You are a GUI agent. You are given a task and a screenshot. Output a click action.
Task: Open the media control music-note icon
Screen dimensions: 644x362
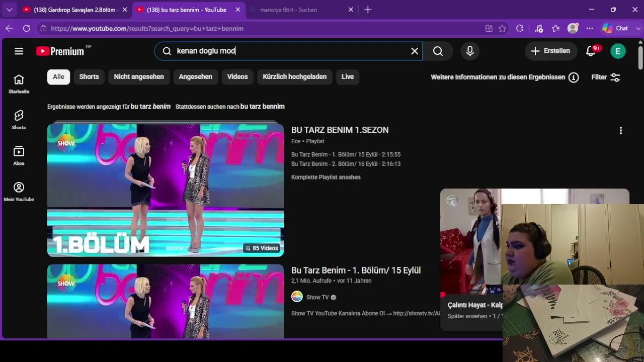[x=539, y=29]
